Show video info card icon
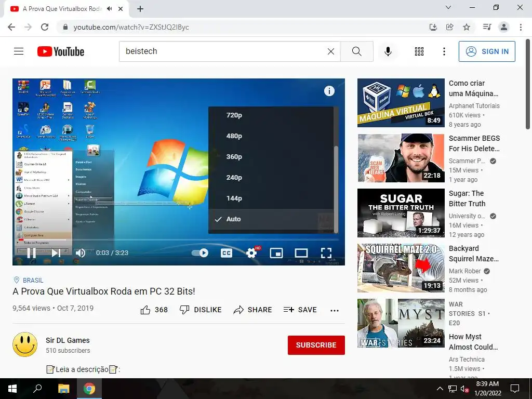The width and height of the screenshot is (532, 399). (x=329, y=91)
